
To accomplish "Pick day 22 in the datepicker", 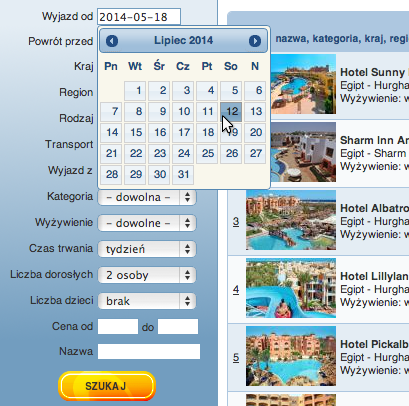I will 135,153.
